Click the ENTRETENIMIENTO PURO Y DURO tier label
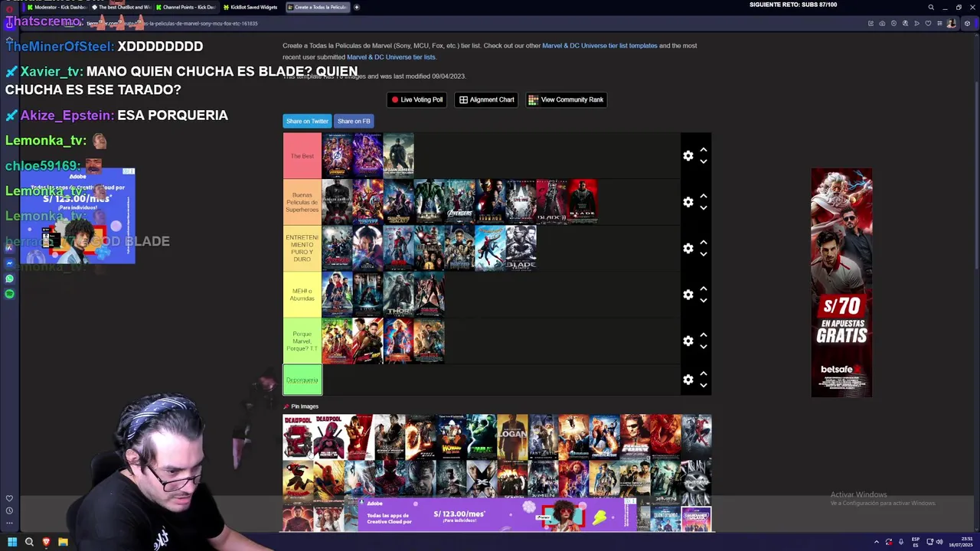Image resolution: width=980 pixels, height=551 pixels. point(302,249)
